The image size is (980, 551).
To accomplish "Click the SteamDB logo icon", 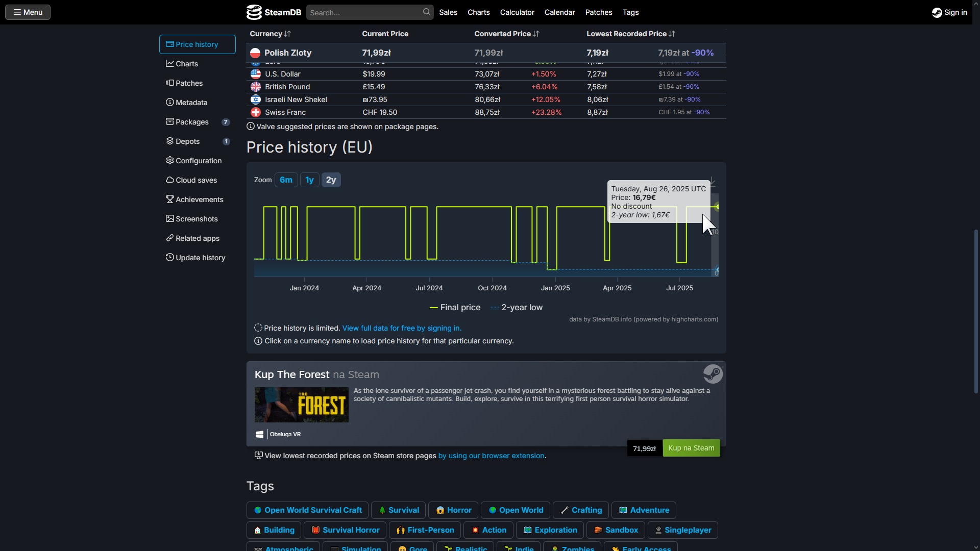I will pyautogui.click(x=254, y=12).
